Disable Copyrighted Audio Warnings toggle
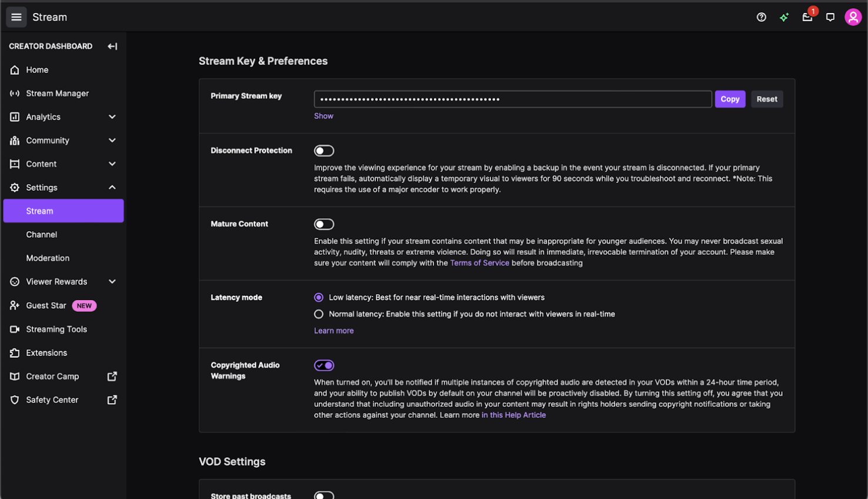The image size is (868, 499). (324, 365)
